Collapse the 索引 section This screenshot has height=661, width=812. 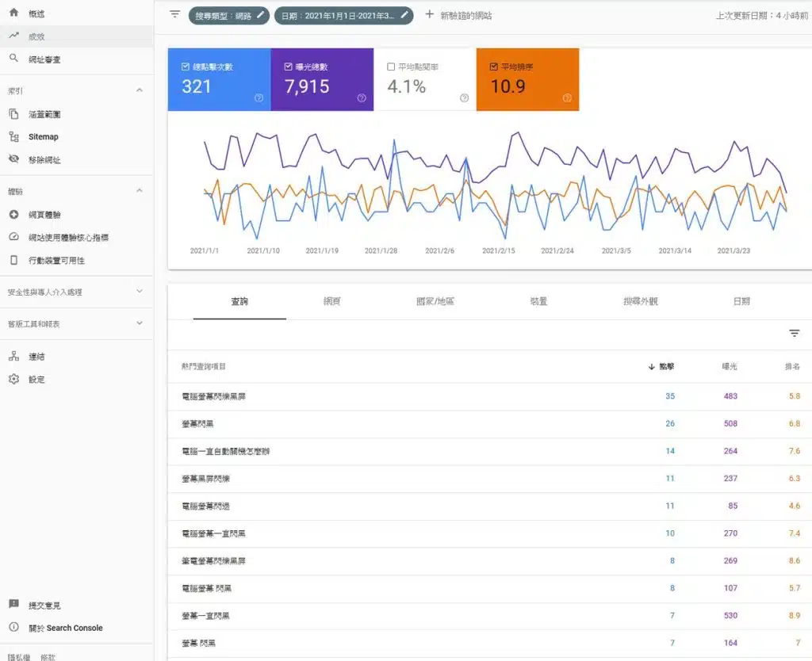tap(140, 90)
